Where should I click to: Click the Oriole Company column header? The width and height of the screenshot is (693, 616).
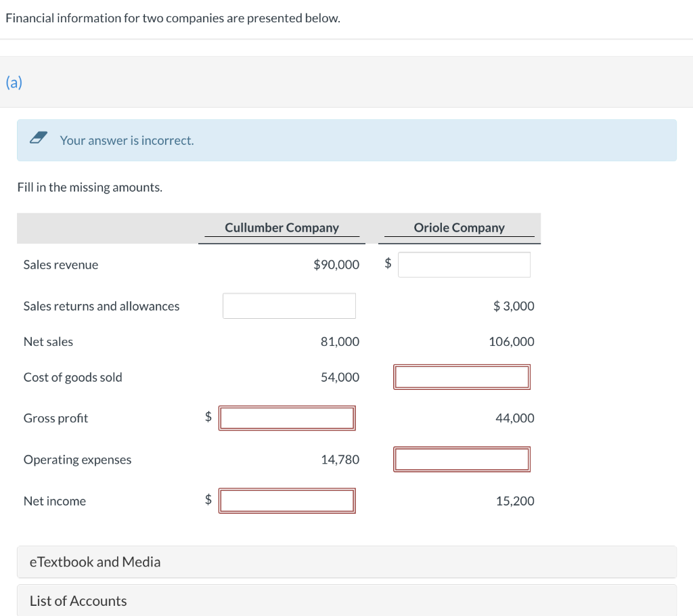[x=459, y=228]
